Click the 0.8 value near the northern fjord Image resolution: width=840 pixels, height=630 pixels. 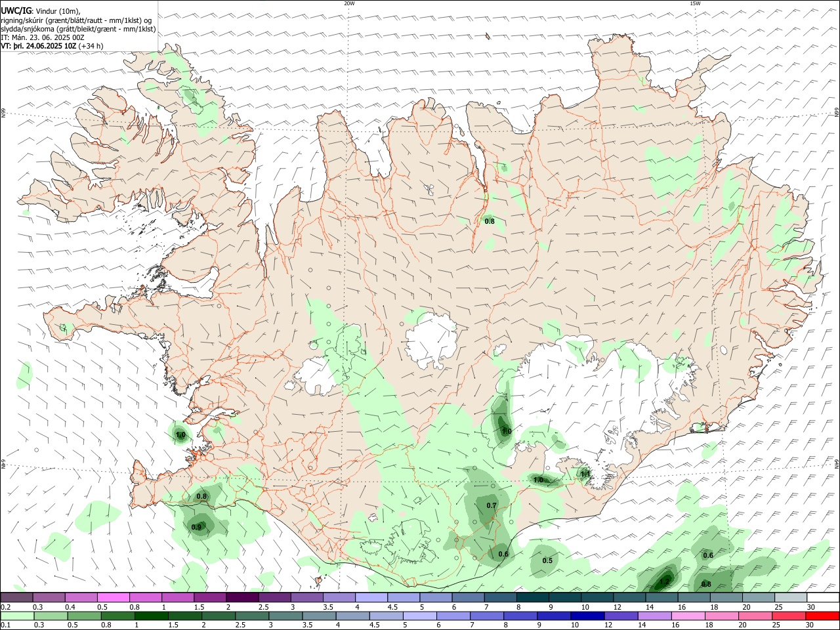pyautogui.click(x=490, y=221)
